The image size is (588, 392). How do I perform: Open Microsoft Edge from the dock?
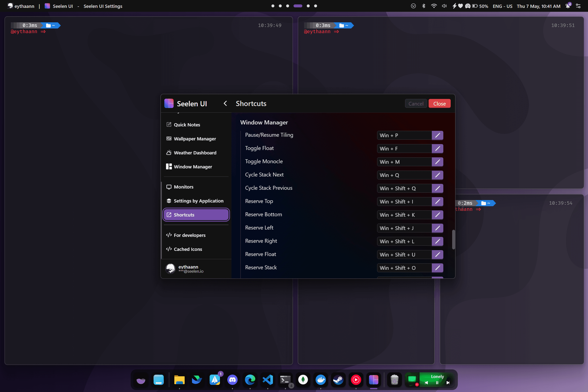click(250, 380)
